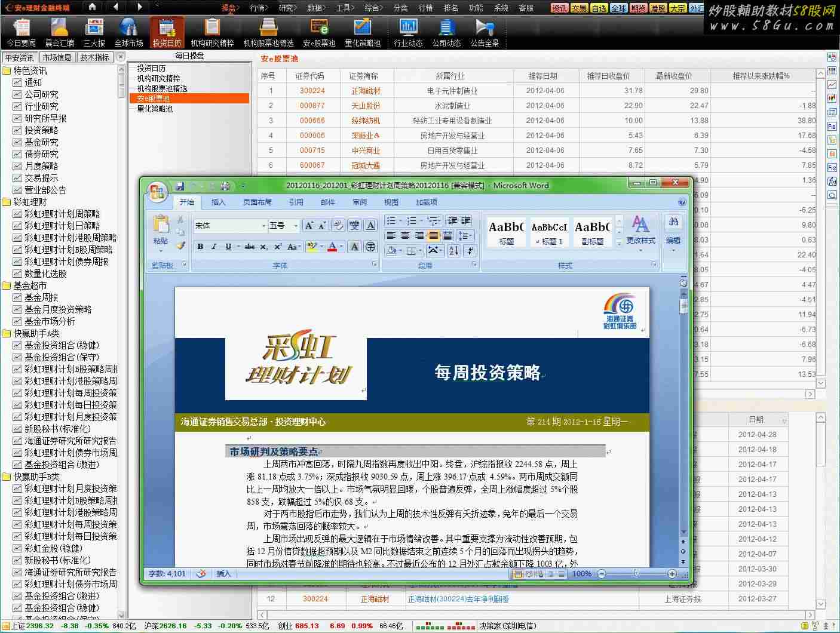The image size is (840, 633).
Task: Select 量化策略池 in 每日操盘 list
Action: point(155,109)
